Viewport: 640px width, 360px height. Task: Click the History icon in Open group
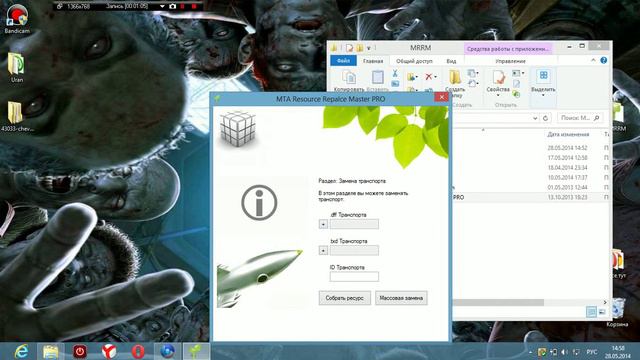click(516, 94)
